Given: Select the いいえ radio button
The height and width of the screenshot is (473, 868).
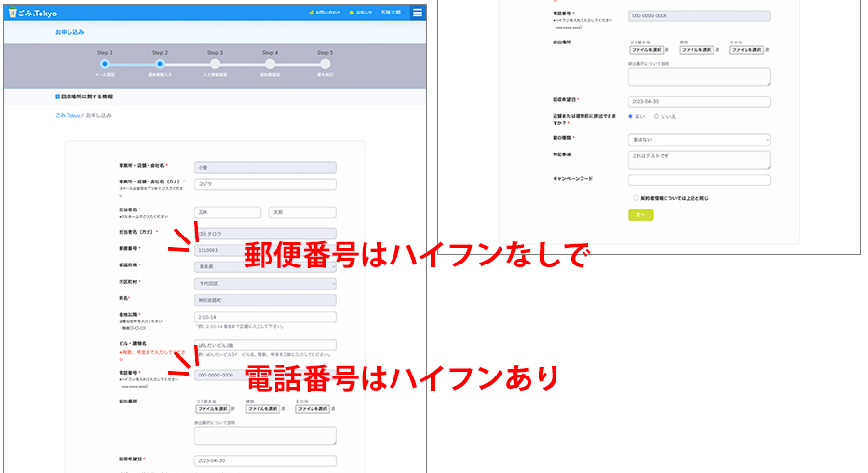Looking at the screenshot, I should 656,116.
